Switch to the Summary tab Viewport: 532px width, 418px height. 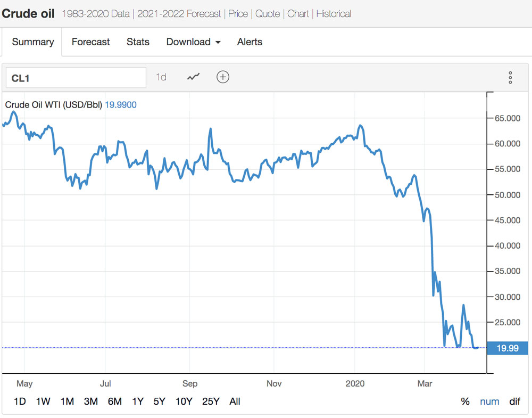pyautogui.click(x=33, y=42)
